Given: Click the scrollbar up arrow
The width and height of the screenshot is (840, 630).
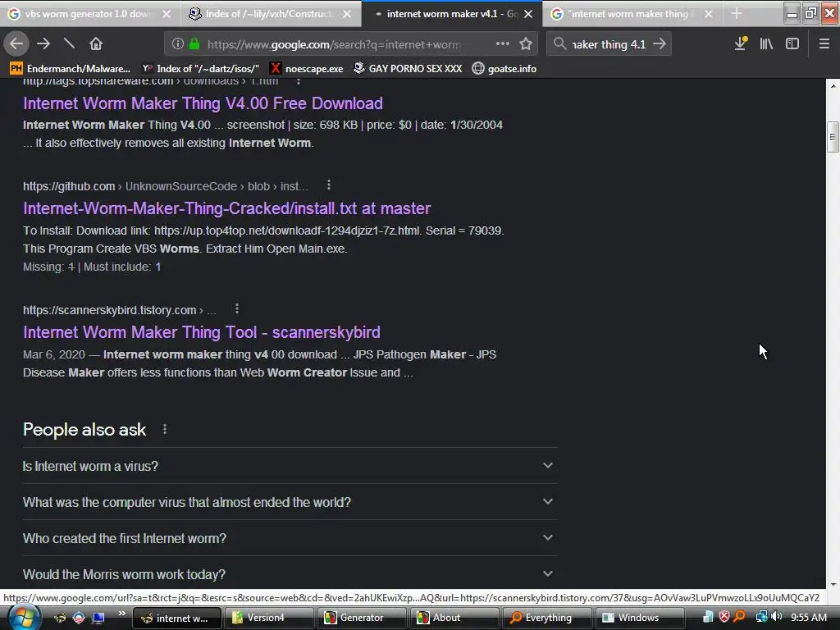Looking at the screenshot, I should tap(832, 85).
